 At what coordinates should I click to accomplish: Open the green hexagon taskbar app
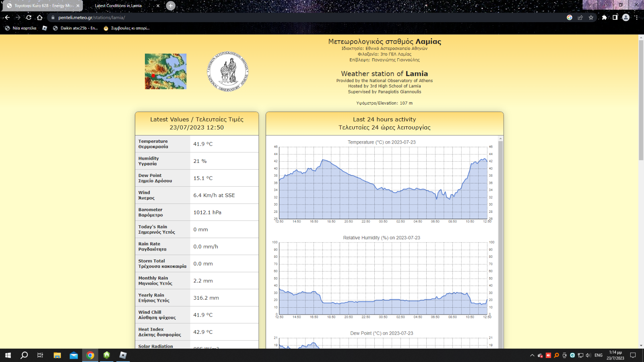107,355
